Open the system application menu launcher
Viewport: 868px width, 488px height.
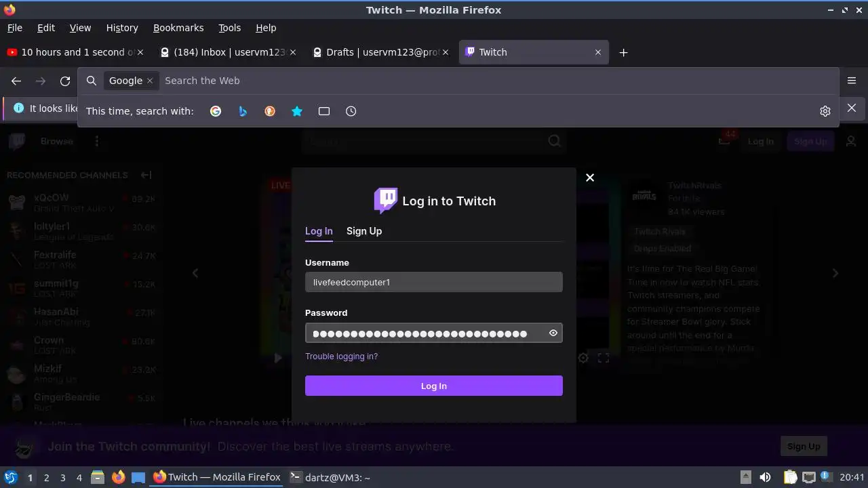[10, 477]
